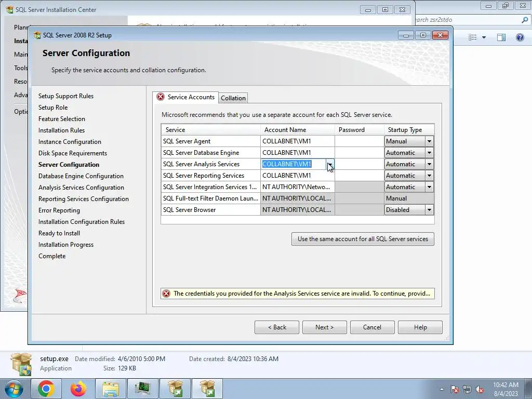Switch to the Service Accounts tab
Screen dimensions: 532x399
coord(185,97)
